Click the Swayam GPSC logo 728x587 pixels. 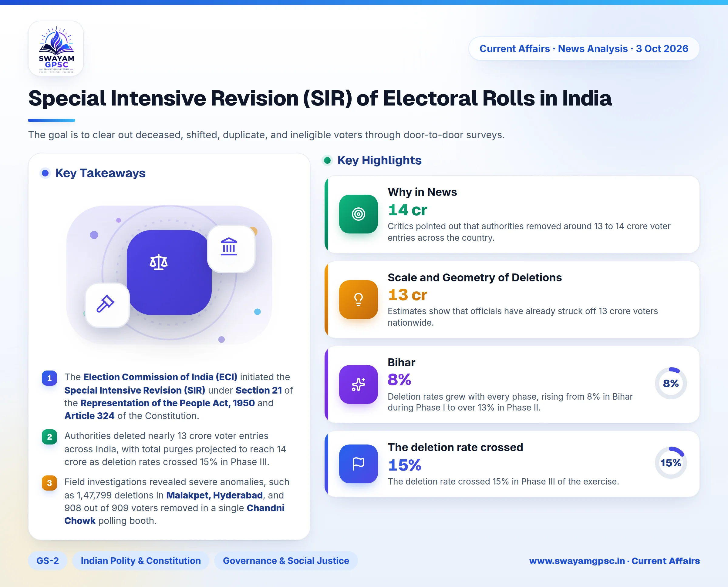tap(56, 49)
